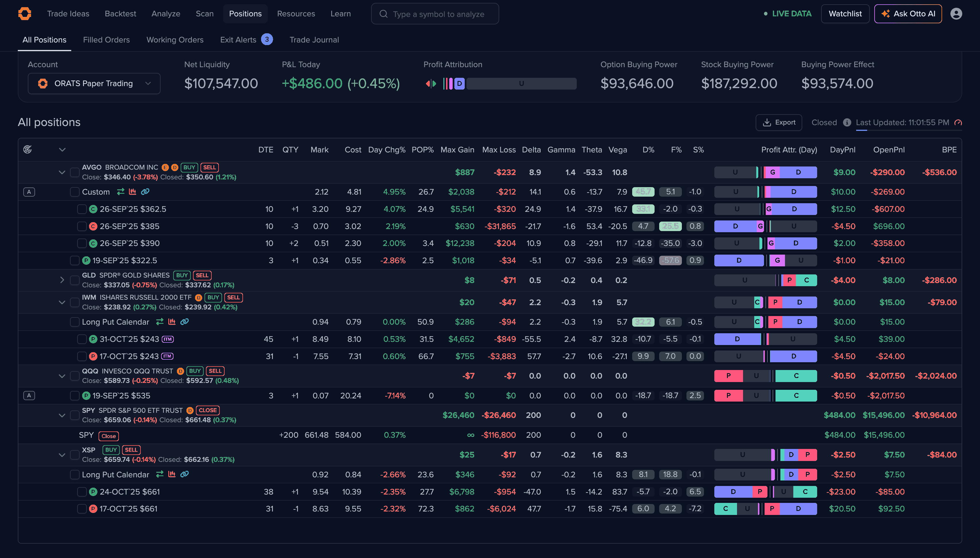This screenshot has width=980, height=558.
Task: Click the AVGO earnings E badge icon
Action: pos(165,167)
